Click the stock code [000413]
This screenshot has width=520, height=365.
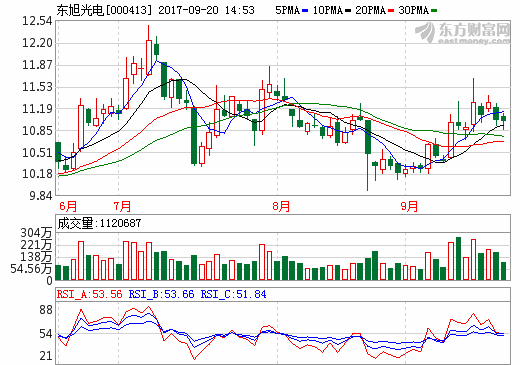[x=129, y=10]
